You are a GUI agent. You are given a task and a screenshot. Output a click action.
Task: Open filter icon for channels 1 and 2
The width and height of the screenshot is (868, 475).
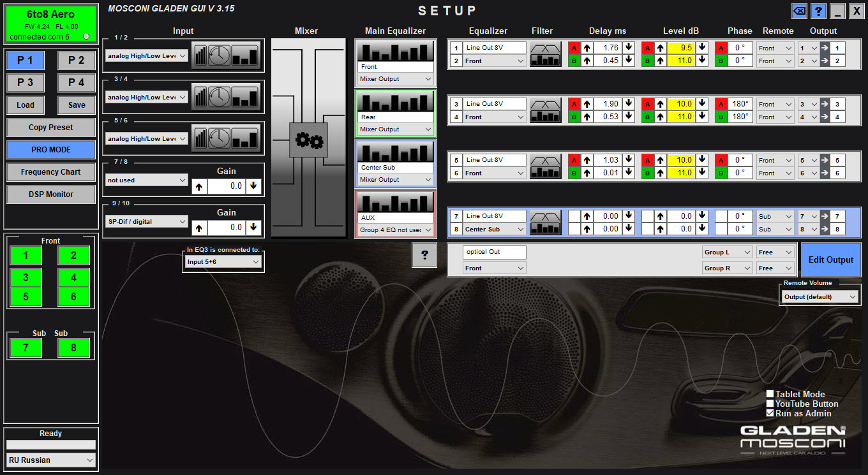[x=546, y=54]
